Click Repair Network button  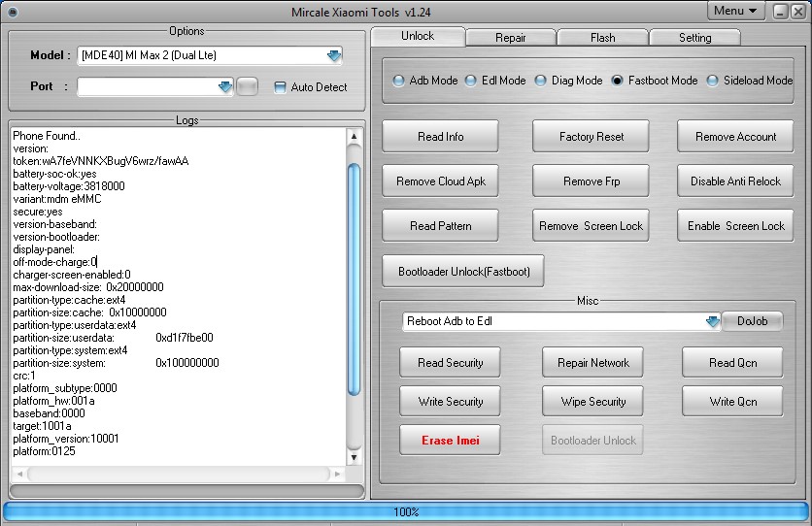pos(592,363)
